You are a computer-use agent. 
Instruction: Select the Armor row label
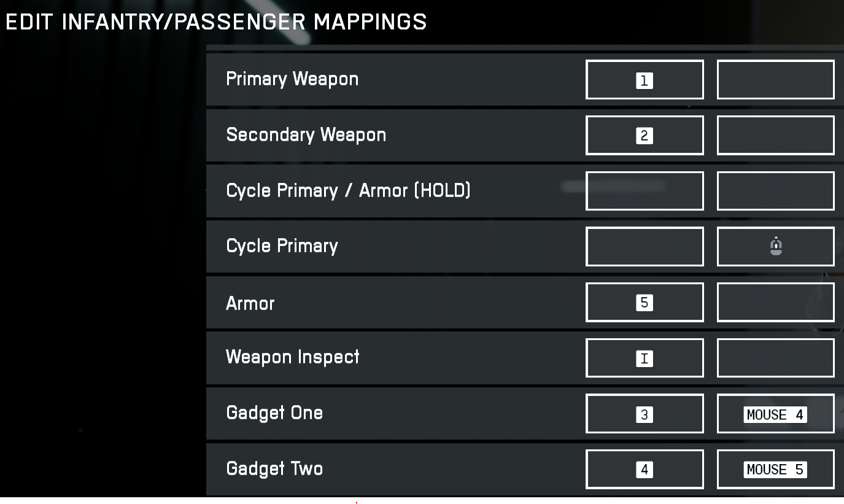pyautogui.click(x=250, y=303)
